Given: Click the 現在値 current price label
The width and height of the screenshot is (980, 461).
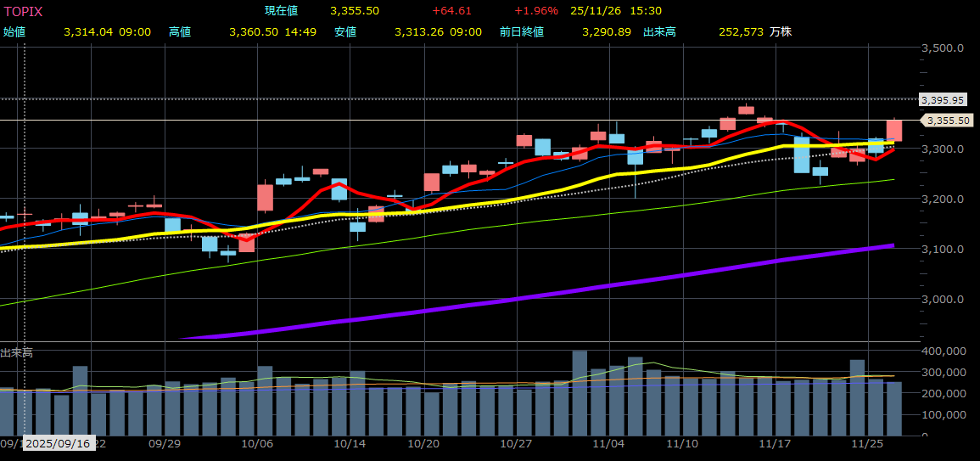Looking at the screenshot, I should 282,11.
